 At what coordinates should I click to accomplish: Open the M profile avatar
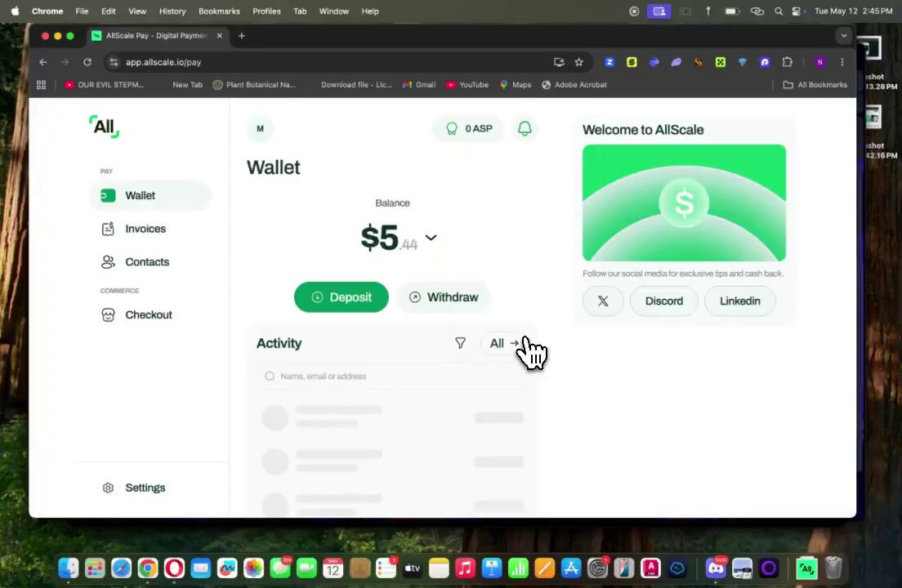(x=260, y=128)
